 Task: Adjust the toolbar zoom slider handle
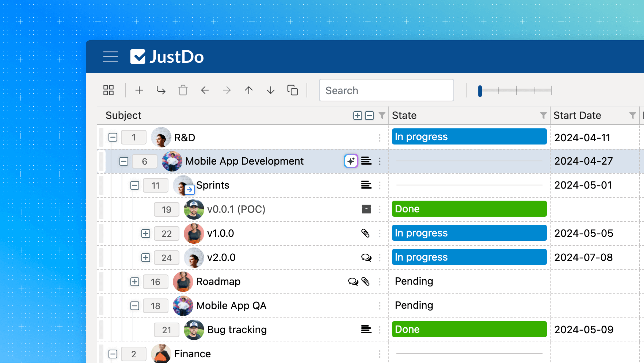click(480, 91)
